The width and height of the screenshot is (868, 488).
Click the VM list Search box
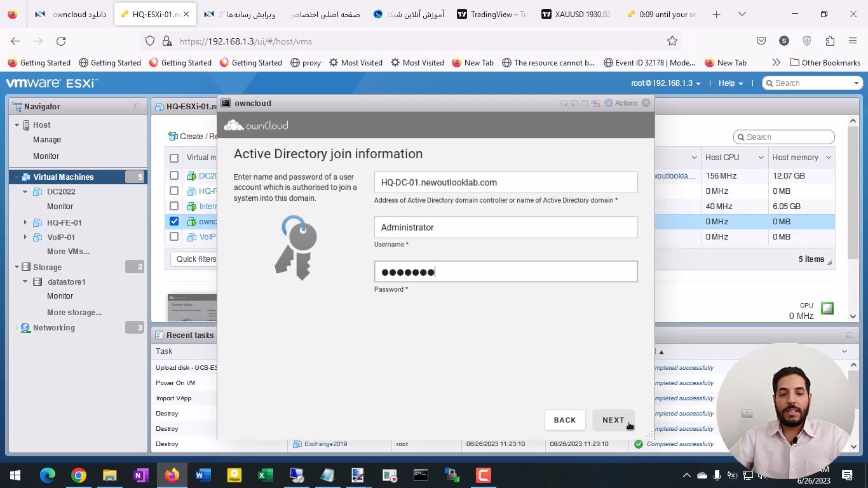coord(783,137)
